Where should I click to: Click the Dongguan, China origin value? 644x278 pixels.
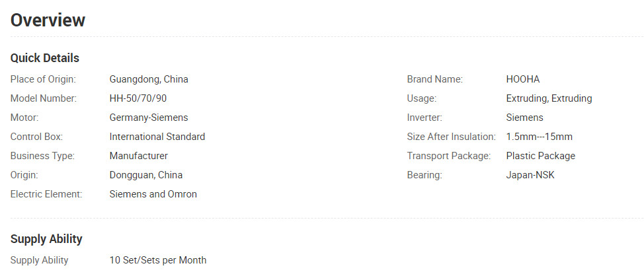pyautogui.click(x=146, y=175)
